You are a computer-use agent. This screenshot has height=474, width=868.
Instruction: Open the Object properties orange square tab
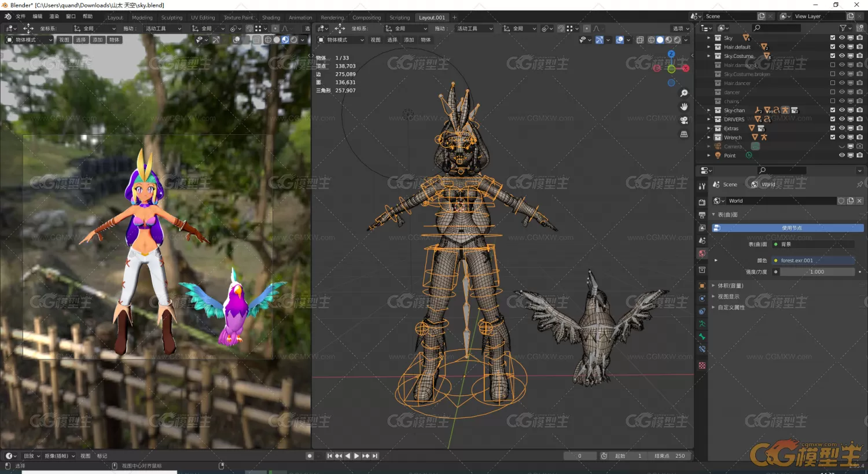point(702,286)
